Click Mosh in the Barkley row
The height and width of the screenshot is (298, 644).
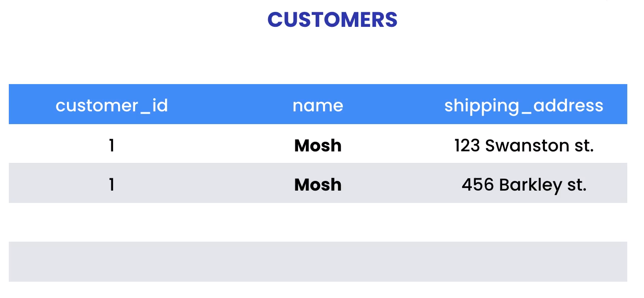tap(318, 185)
